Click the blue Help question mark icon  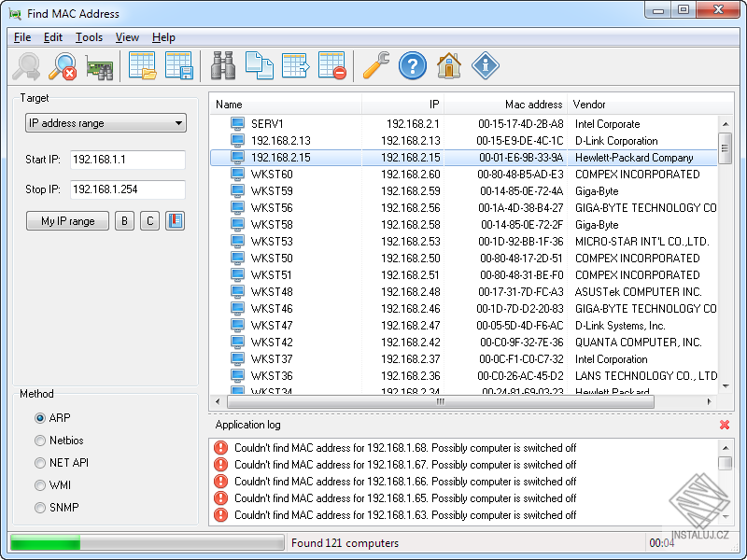[x=413, y=65]
